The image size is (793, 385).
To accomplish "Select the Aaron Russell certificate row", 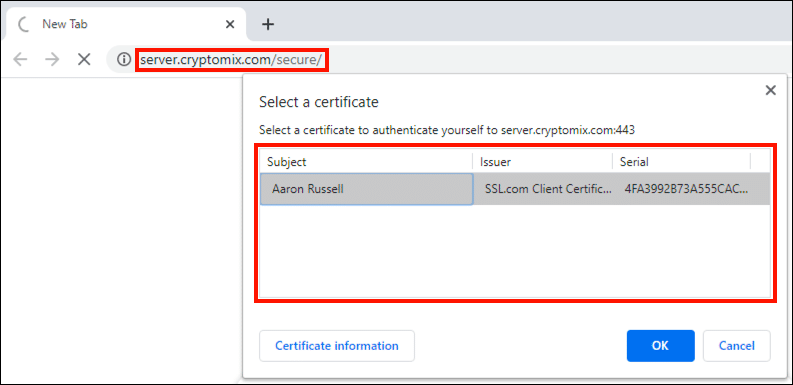I will (x=515, y=189).
